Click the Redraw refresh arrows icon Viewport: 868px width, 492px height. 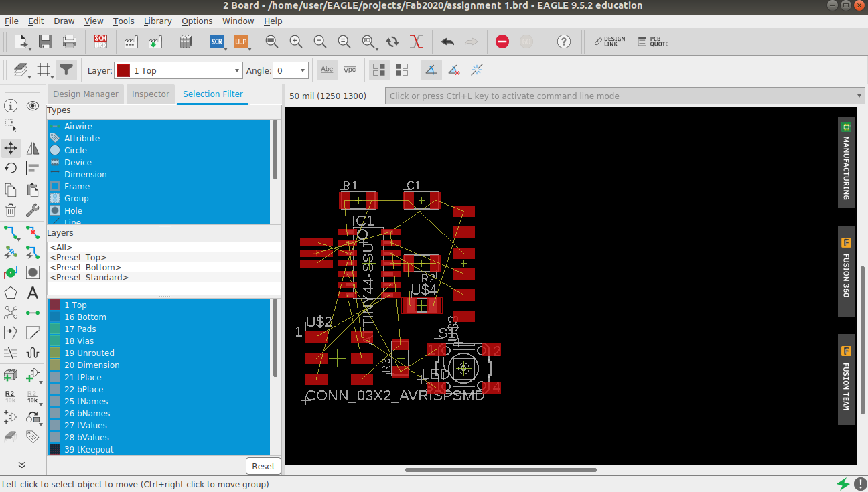coord(392,42)
